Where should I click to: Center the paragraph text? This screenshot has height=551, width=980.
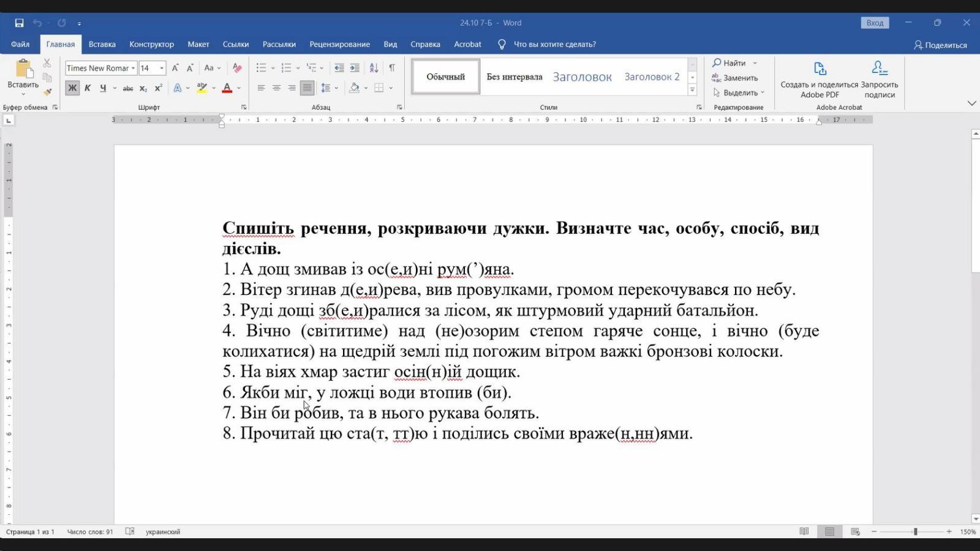[276, 88]
